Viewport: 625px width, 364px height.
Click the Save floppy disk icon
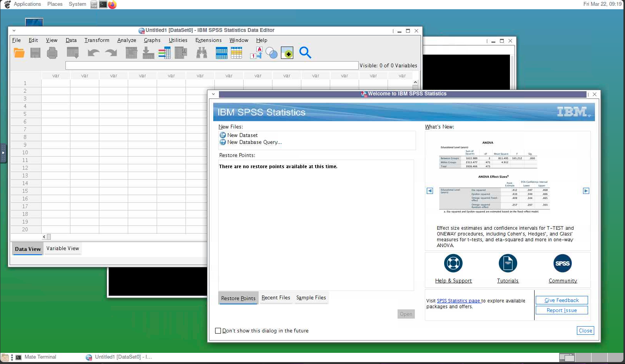pyautogui.click(x=35, y=53)
